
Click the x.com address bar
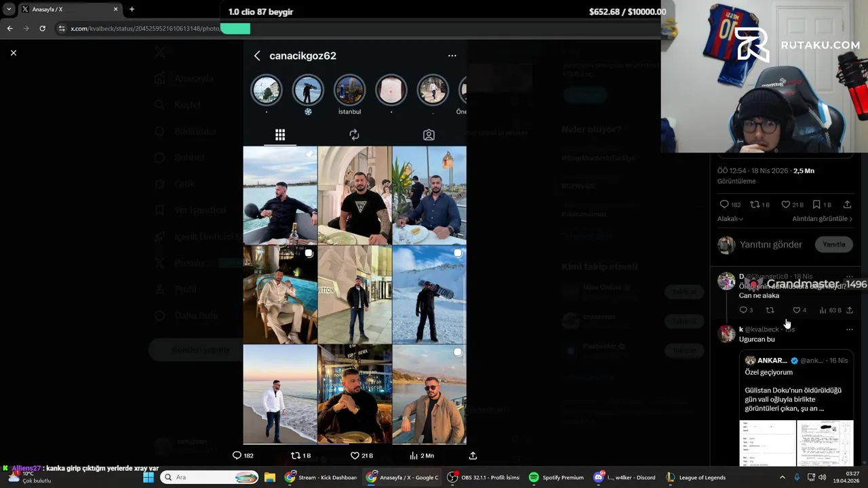(x=146, y=28)
